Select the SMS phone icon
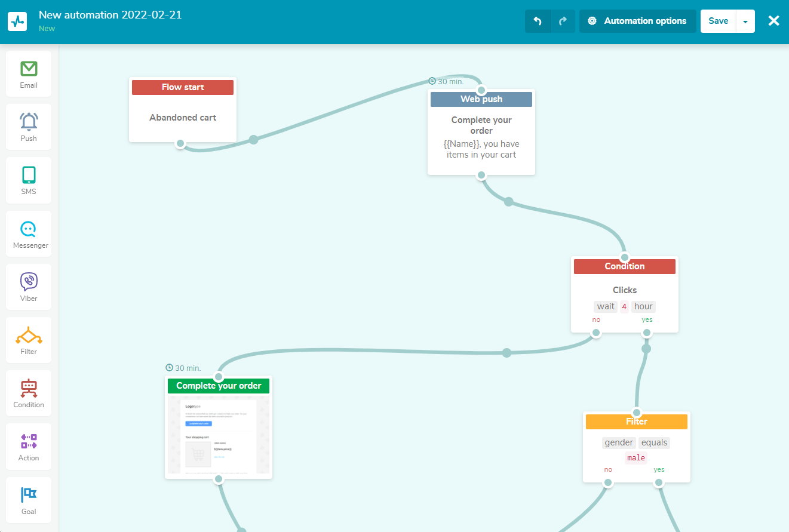Image resolution: width=789 pixels, height=532 pixels. tap(29, 175)
